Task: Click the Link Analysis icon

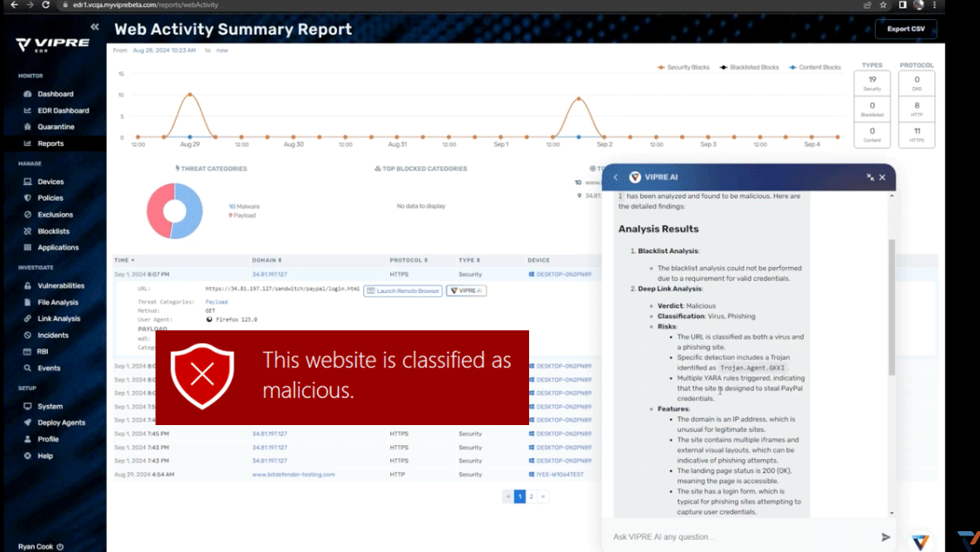Action: pyautogui.click(x=28, y=319)
